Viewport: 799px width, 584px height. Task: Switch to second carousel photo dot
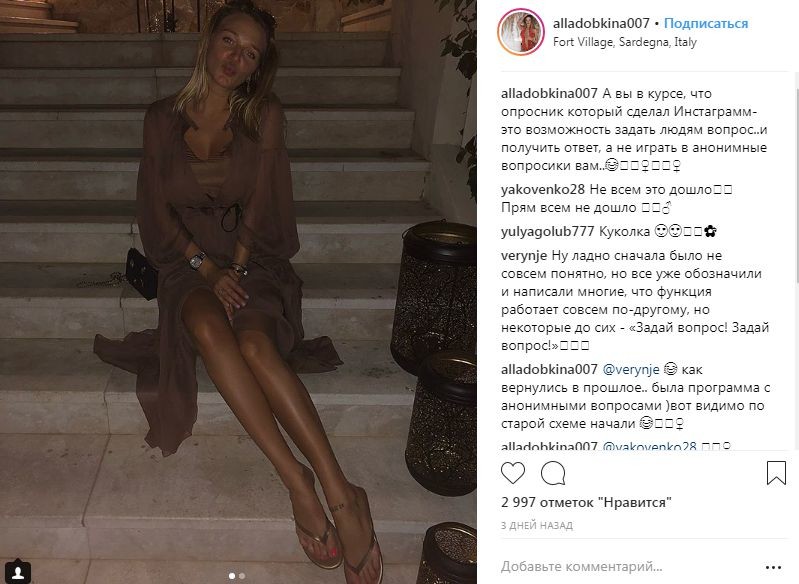[x=242, y=576]
